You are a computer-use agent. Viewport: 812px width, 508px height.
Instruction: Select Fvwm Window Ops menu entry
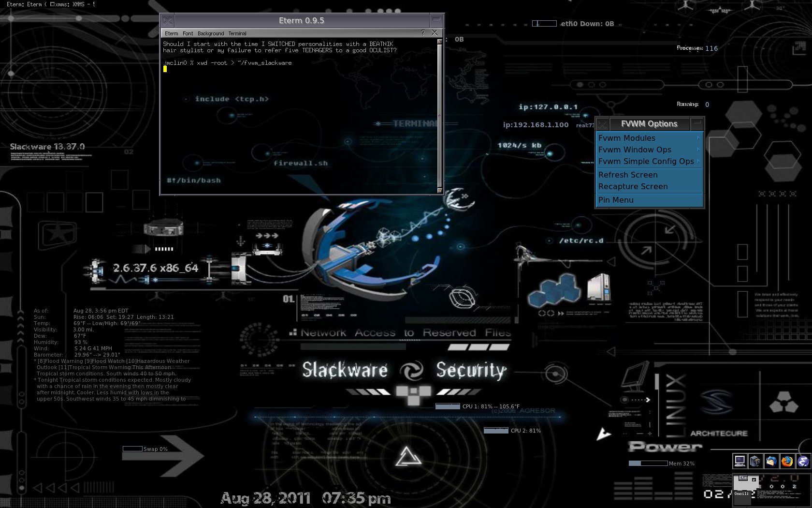(649, 150)
